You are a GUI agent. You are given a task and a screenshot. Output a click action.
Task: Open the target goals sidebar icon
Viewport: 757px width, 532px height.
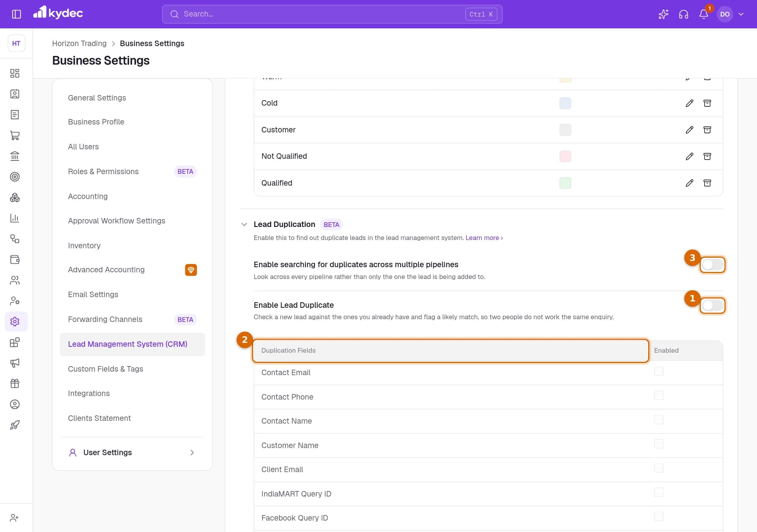pyautogui.click(x=15, y=177)
